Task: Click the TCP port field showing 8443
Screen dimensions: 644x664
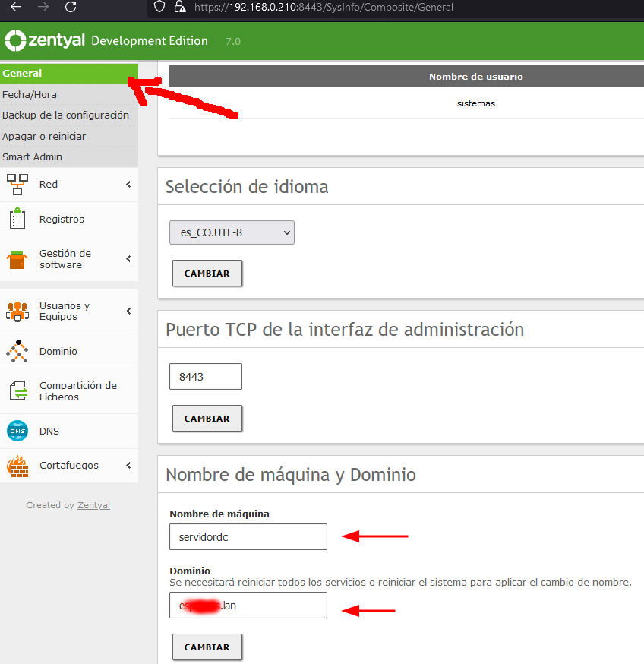Action: [206, 377]
